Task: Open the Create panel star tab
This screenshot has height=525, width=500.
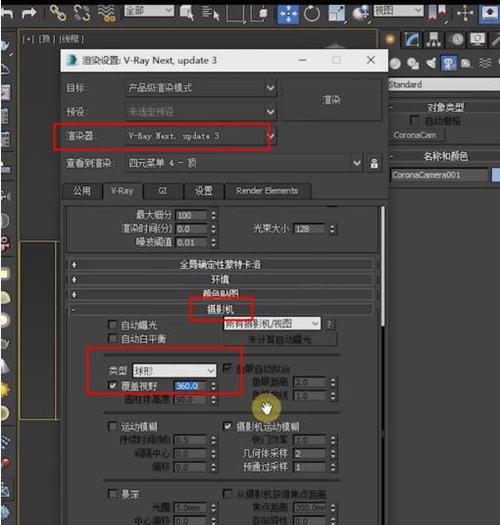Action: point(390,40)
